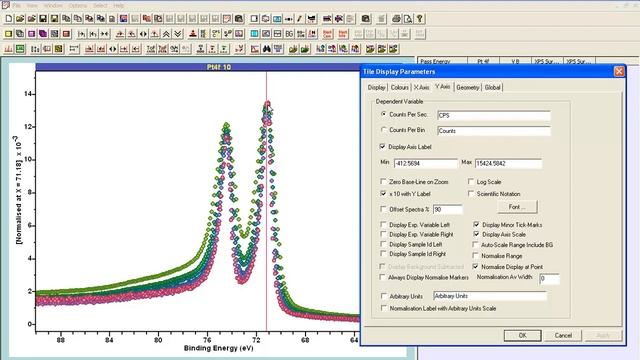Viewport: 640px width, 360px height.
Task: Enable Display Exp. Variable Left
Action: tap(383, 224)
